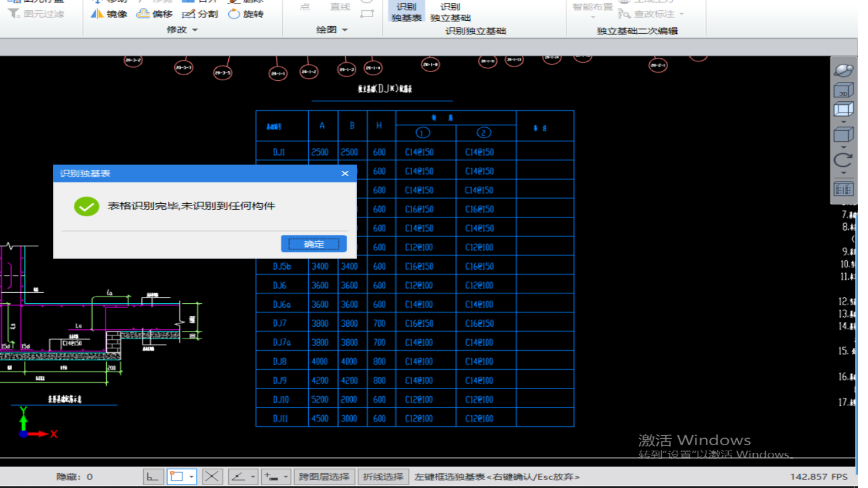Click the 点 draw tool
This screenshot has height=488, width=868.
tap(305, 7)
